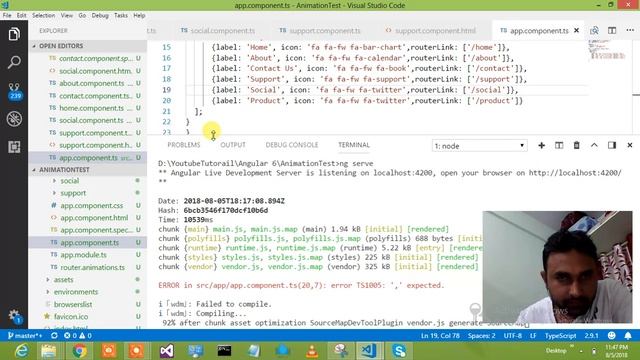Switch to the TERMINAL panel tab
This screenshot has width=640, height=360.
pos(354,145)
